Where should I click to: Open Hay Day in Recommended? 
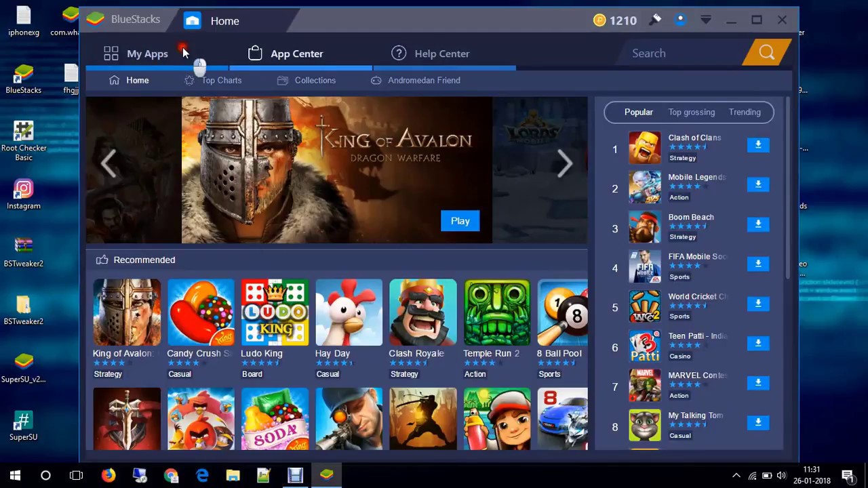349,312
